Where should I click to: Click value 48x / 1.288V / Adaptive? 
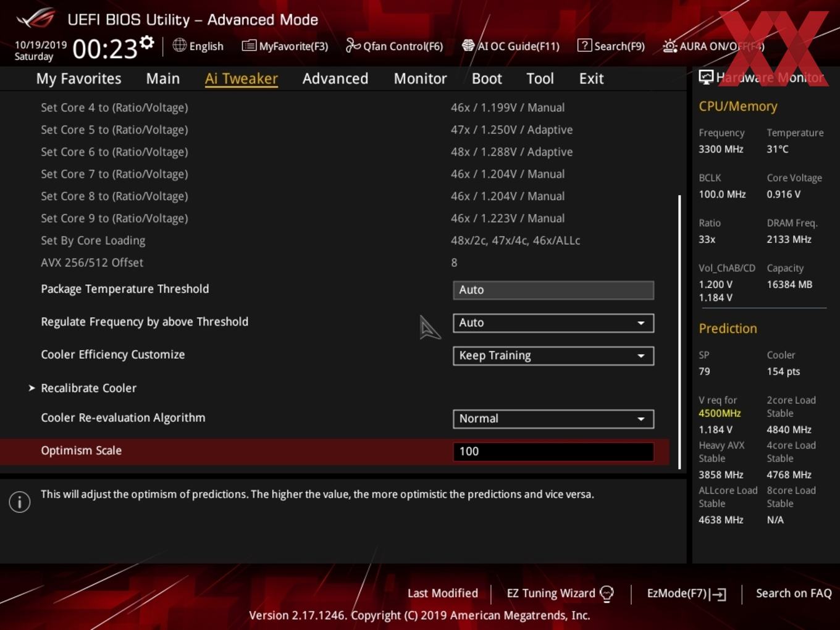[x=511, y=152]
